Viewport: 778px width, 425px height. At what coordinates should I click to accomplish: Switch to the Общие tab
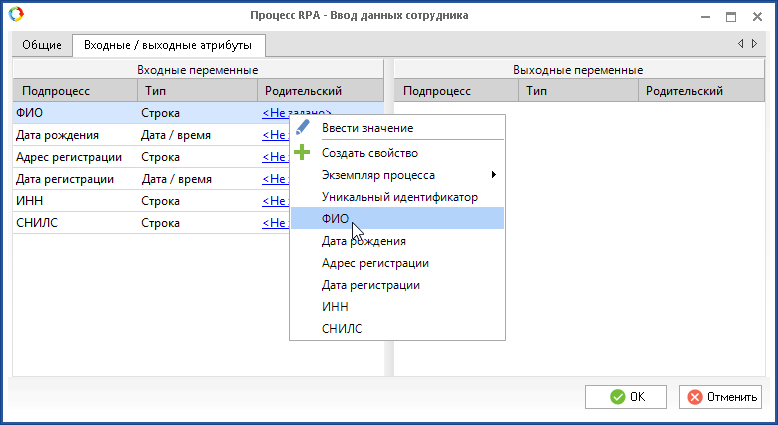[x=43, y=45]
